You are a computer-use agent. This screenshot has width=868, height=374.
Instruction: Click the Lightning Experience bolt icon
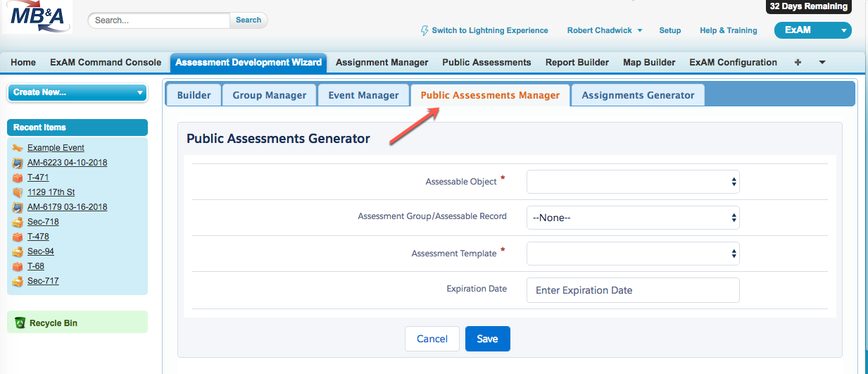424,30
